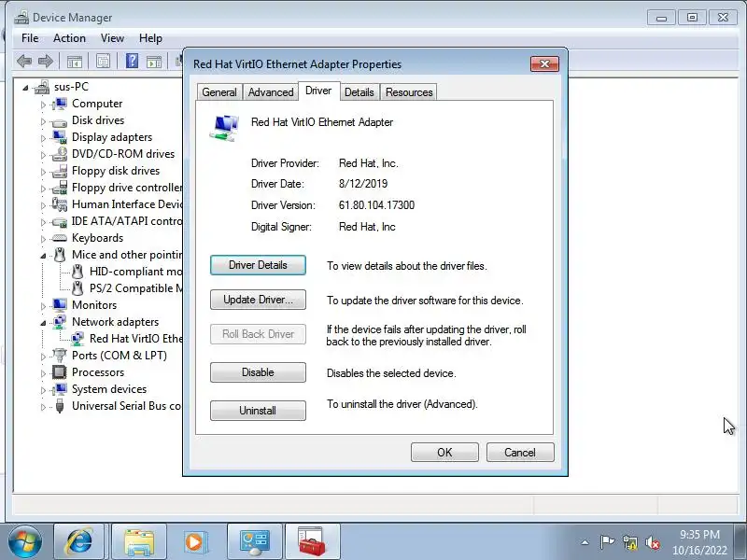Click the Forward arrow toolbar icon
This screenshot has width=747, height=560.
[x=45, y=61]
